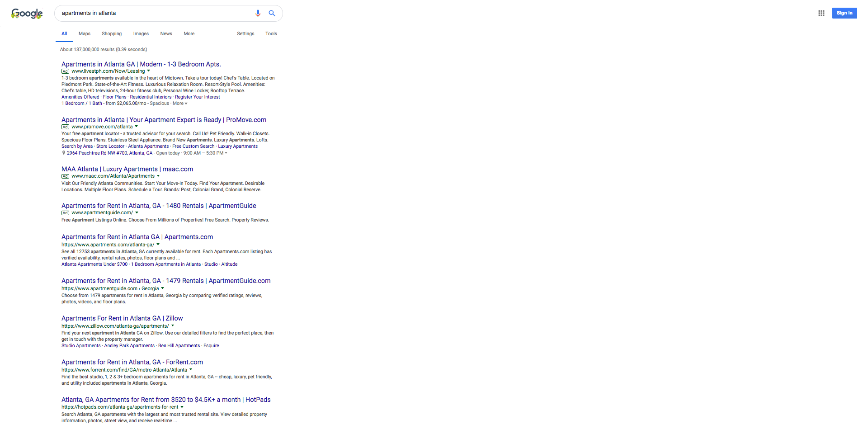The image size is (868, 429).
Task: Click the map pin next to Peachtree Rd address
Action: pyautogui.click(x=63, y=153)
